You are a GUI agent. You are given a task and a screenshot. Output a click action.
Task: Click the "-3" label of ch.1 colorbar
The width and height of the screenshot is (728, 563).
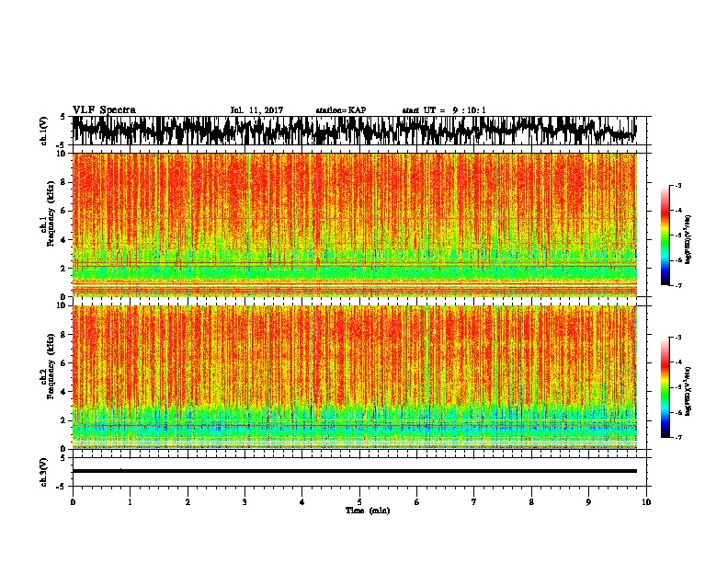point(677,185)
